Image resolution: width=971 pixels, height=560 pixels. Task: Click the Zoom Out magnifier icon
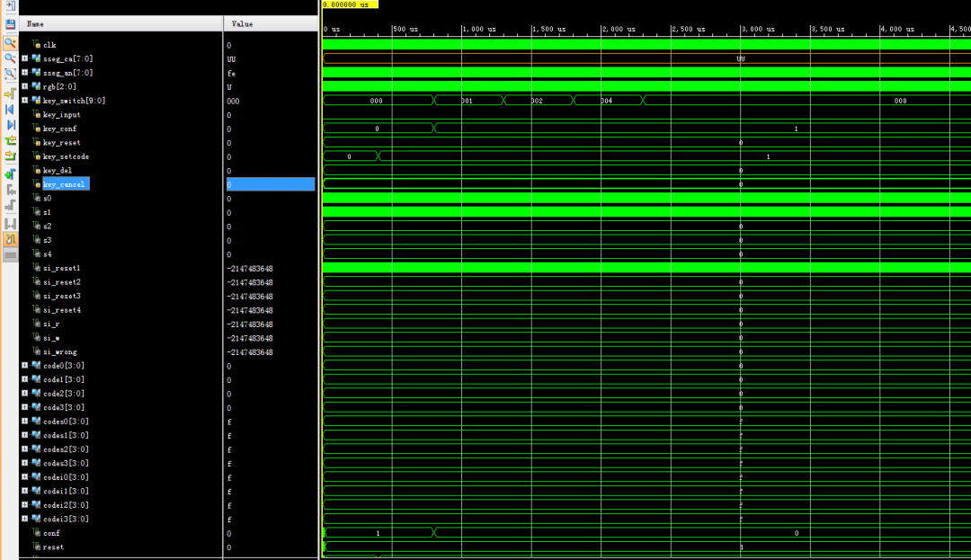pos(11,58)
